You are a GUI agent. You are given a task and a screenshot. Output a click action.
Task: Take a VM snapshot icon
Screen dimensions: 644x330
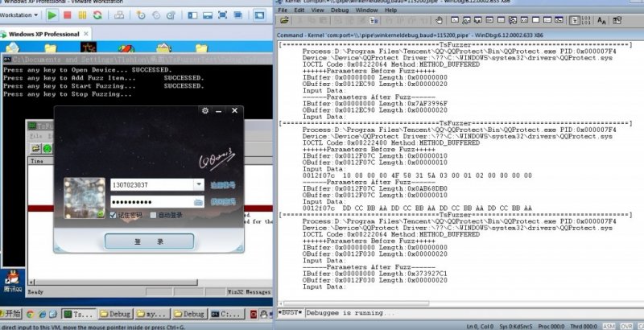(x=141, y=15)
